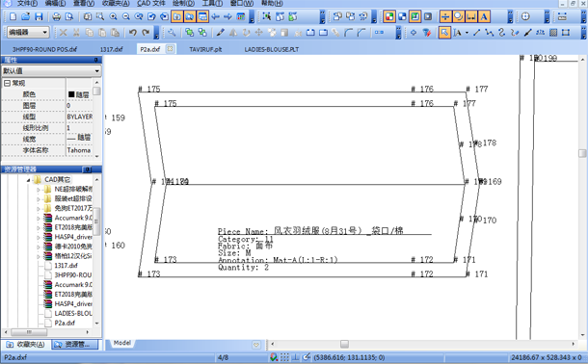Open the 编辑器 dropdown
The image size is (588, 364).
coord(28,32)
